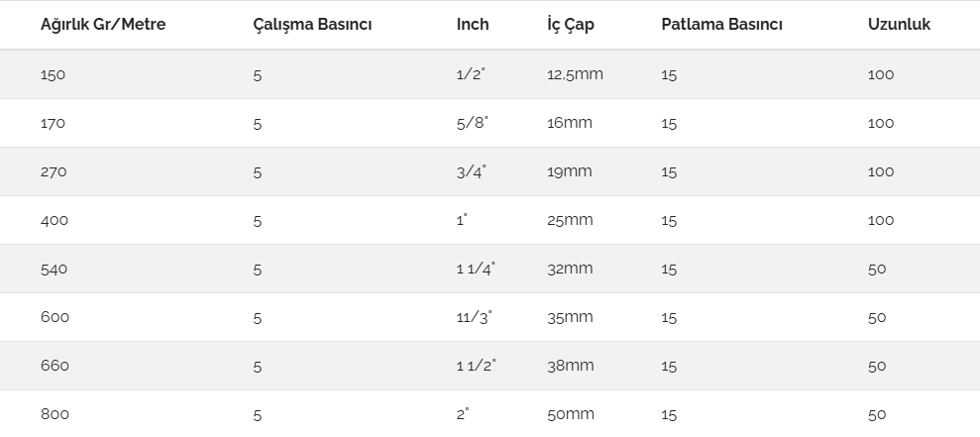Click the 35mm inner diameter cell
The height and width of the screenshot is (437, 980).
click(x=570, y=317)
